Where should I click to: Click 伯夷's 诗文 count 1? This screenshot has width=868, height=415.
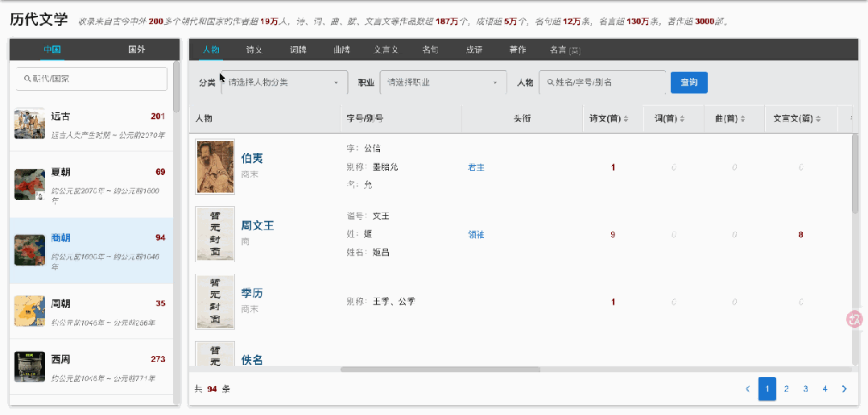click(613, 168)
